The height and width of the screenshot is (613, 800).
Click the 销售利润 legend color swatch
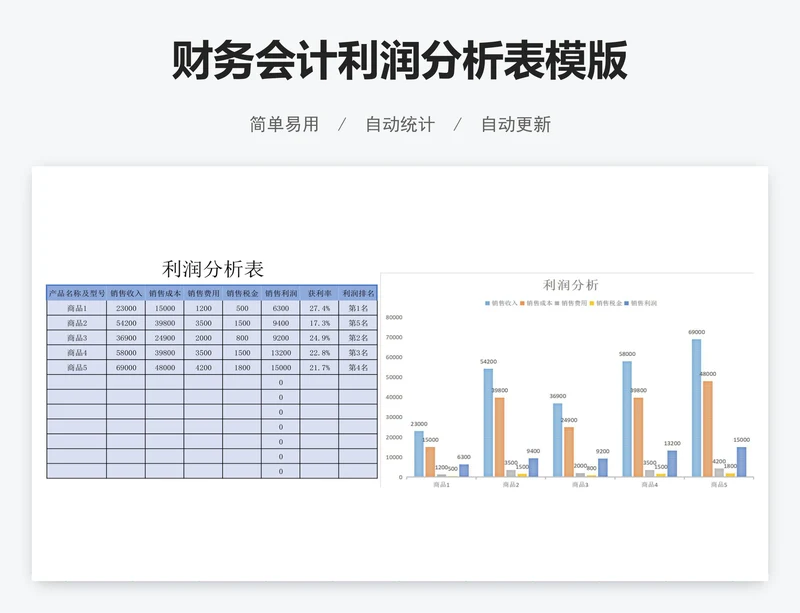click(x=627, y=303)
